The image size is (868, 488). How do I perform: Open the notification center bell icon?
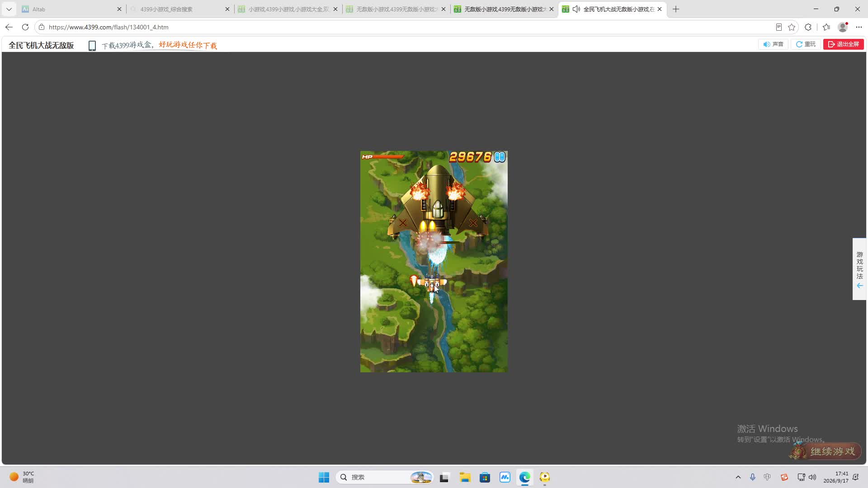(856, 477)
